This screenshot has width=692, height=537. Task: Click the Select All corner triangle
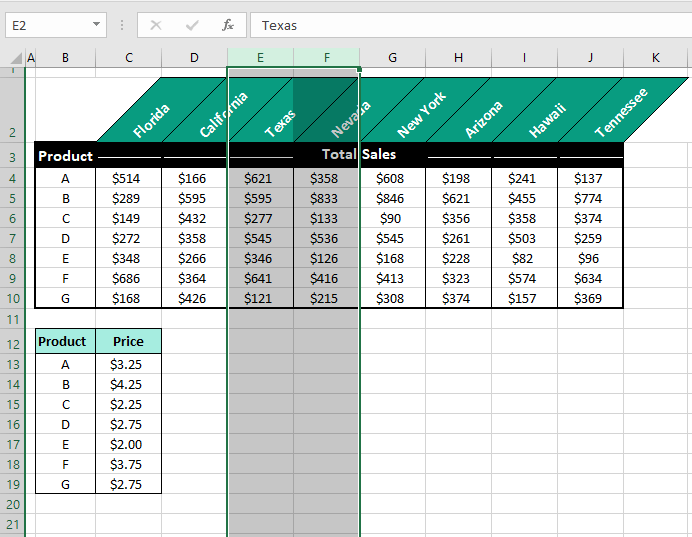point(13,58)
